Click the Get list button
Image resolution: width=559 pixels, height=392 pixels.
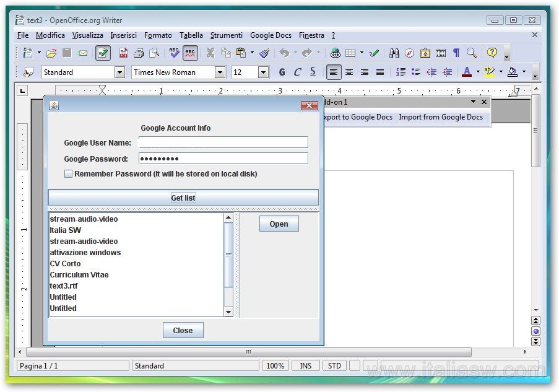click(x=183, y=198)
